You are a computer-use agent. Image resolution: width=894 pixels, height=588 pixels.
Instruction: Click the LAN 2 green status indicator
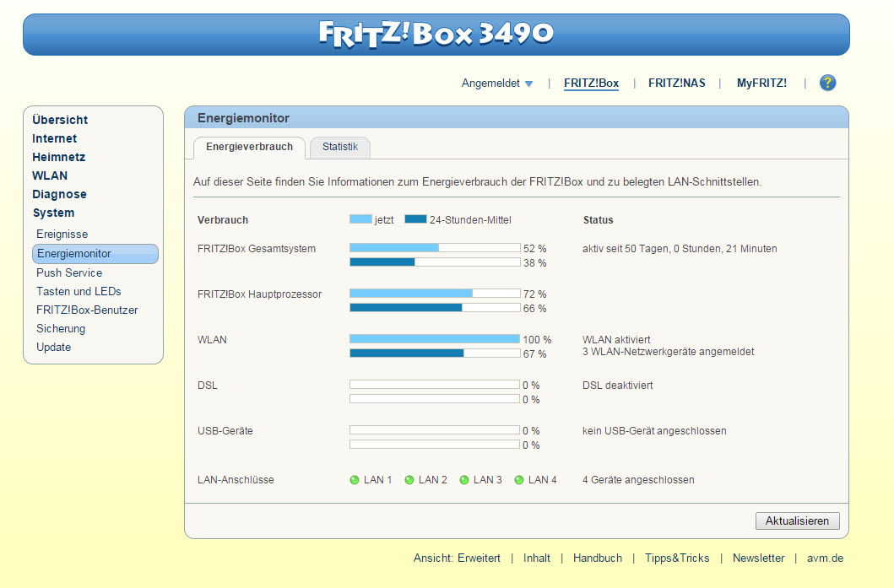[x=409, y=480]
